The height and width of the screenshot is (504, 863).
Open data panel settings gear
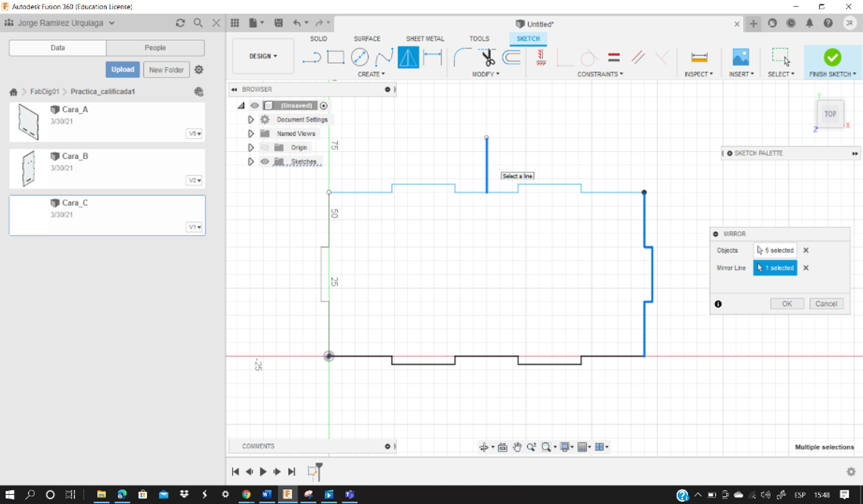pyautogui.click(x=199, y=70)
